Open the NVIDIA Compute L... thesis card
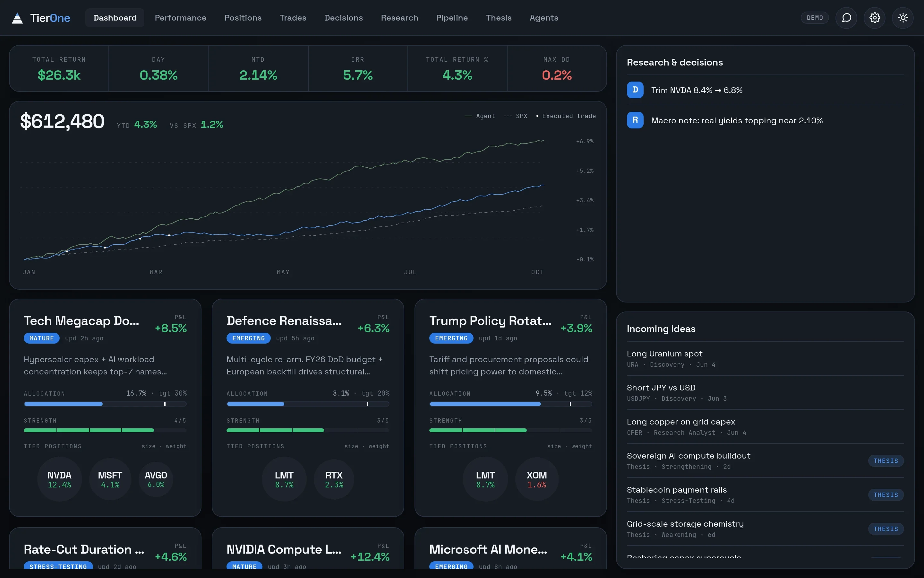The image size is (924, 578). 308,548
